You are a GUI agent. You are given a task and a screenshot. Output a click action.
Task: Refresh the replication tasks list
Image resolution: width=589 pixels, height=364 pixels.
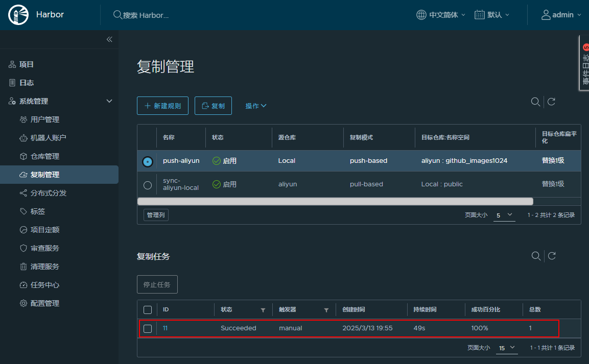[x=552, y=256]
